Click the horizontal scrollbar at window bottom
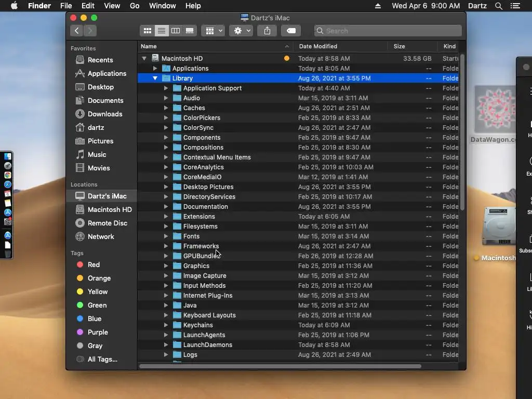 coord(280,366)
